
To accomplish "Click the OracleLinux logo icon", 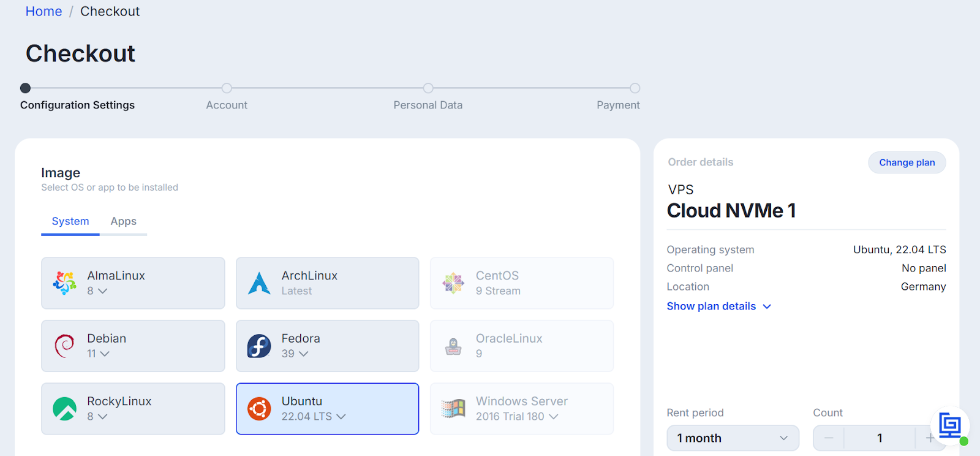I will [453, 346].
